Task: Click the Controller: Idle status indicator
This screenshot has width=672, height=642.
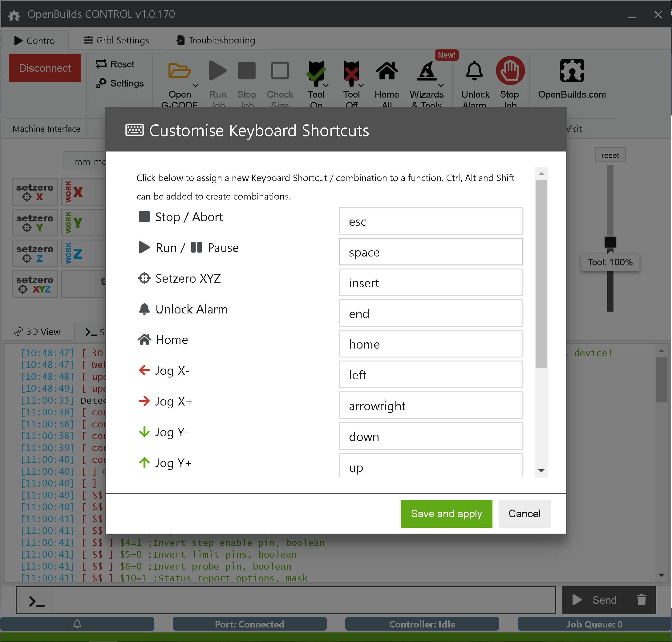Action: point(422,624)
